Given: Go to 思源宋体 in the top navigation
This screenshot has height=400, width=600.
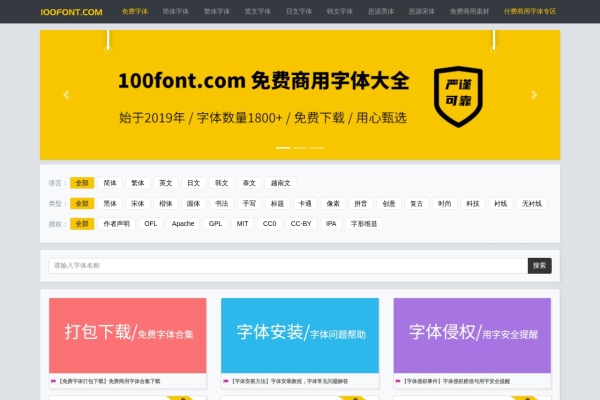Looking at the screenshot, I should click(x=422, y=11).
